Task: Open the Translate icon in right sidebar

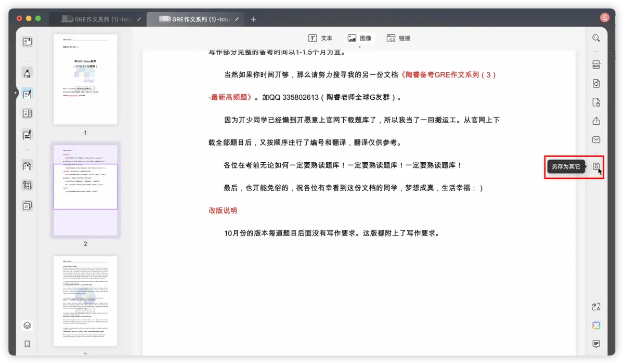Action: (x=596, y=307)
